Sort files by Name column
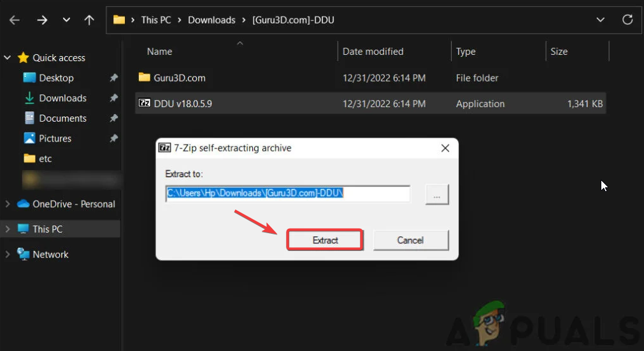644x351 pixels. [x=159, y=52]
